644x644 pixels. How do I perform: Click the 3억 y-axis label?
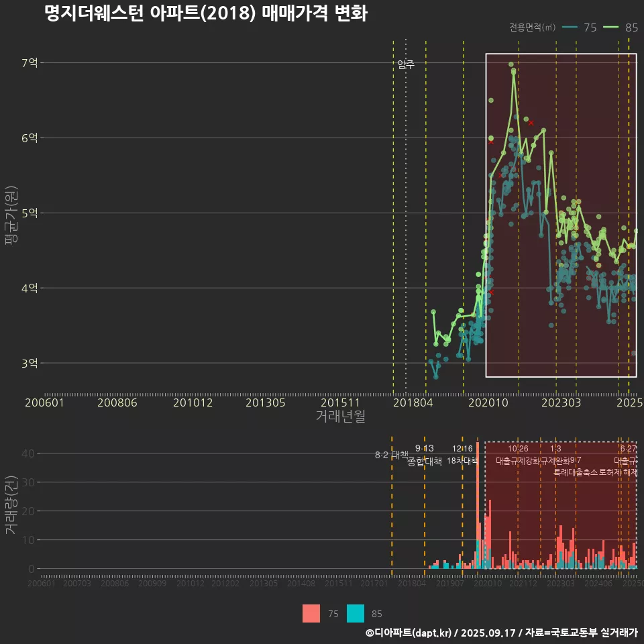click(30, 363)
